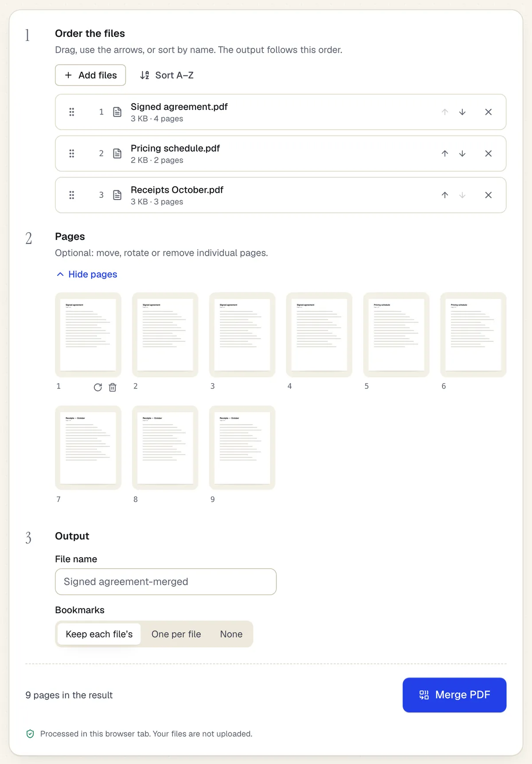This screenshot has height=764, width=532.
Task: Click the file icon of Receipts October.pdf
Action: [x=117, y=195]
